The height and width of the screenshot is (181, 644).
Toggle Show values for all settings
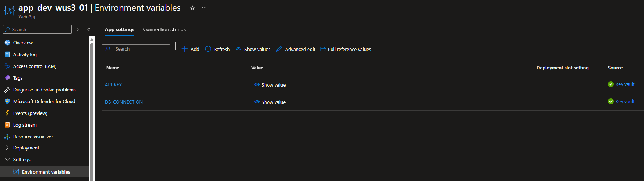pyautogui.click(x=253, y=49)
